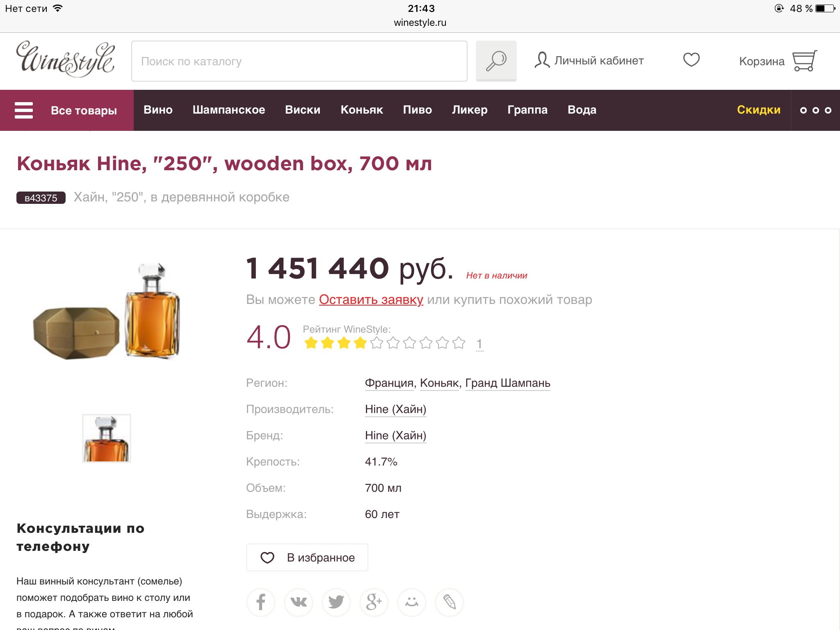Open the wishlist heart icon in header
This screenshot has height=630, width=840.
[x=691, y=60]
